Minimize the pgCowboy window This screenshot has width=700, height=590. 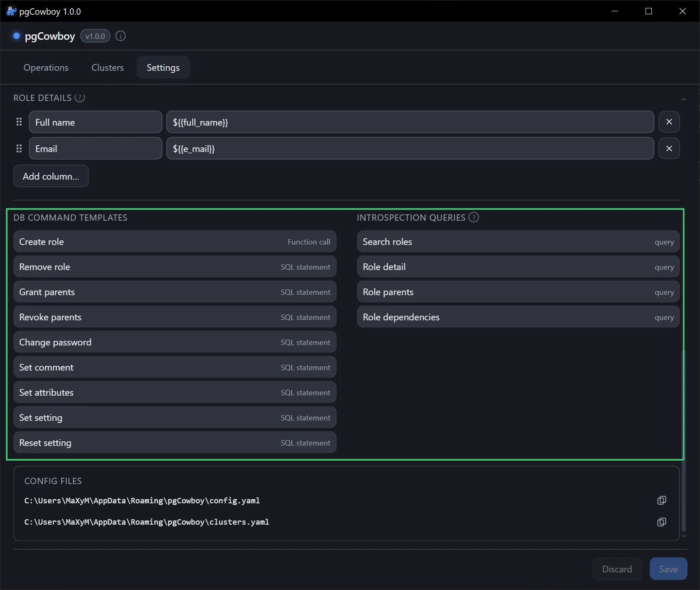(615, 11)
